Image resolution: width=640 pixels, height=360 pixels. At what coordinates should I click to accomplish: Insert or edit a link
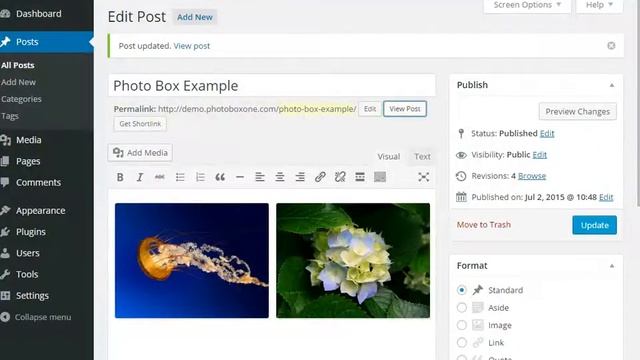pos(320,177)
